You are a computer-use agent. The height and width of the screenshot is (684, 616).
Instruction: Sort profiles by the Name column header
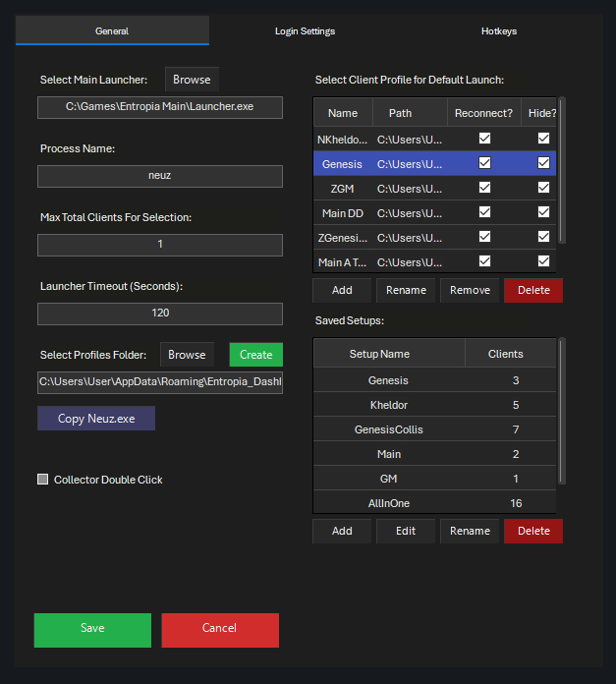click(x=343, y=113)
